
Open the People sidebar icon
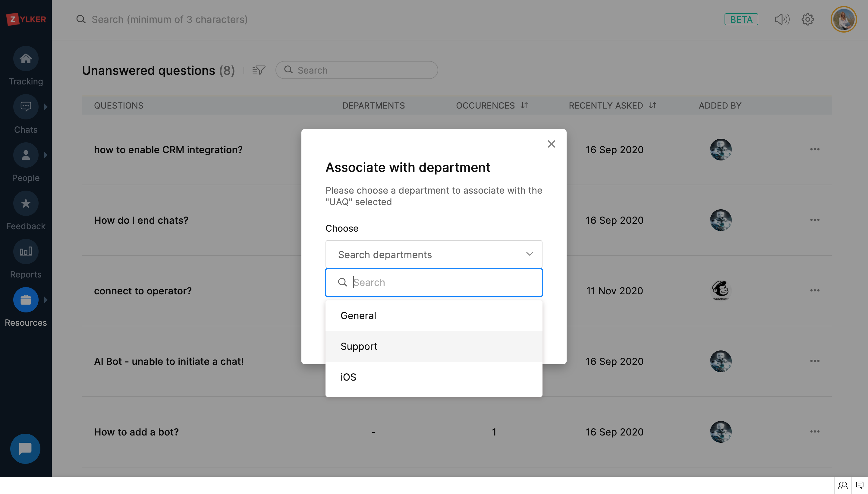(26, 155)
